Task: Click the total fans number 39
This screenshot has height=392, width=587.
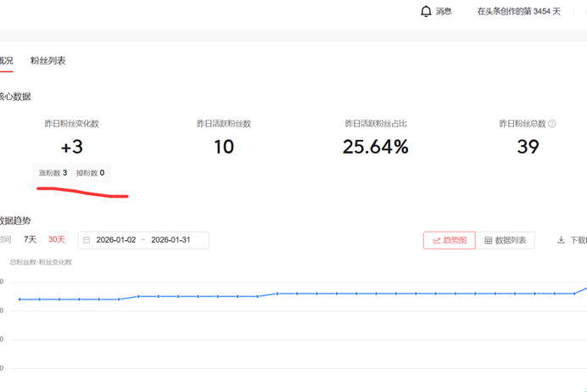Action: pos(528,147)
